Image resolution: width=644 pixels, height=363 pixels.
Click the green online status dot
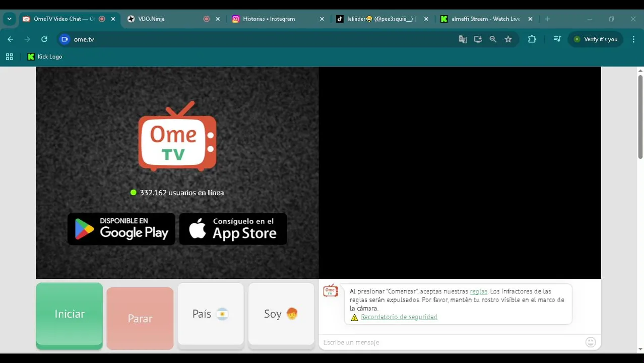coord(134,192)
